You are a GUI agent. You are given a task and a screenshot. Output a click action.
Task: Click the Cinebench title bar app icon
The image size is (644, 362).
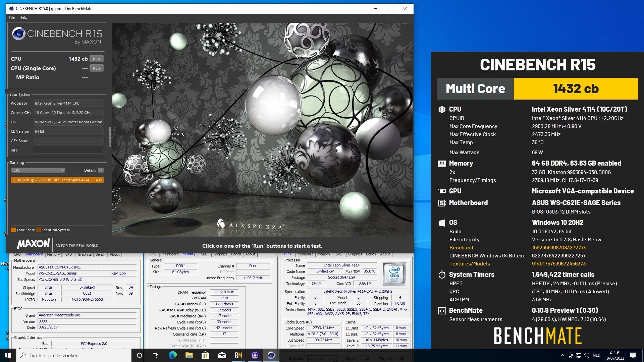[11, 8]
